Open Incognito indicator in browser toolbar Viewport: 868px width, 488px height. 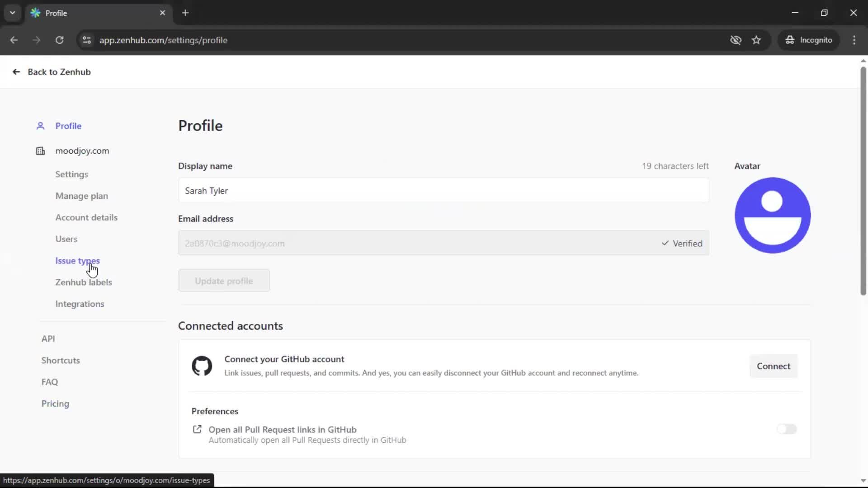[x=809, y=40]
